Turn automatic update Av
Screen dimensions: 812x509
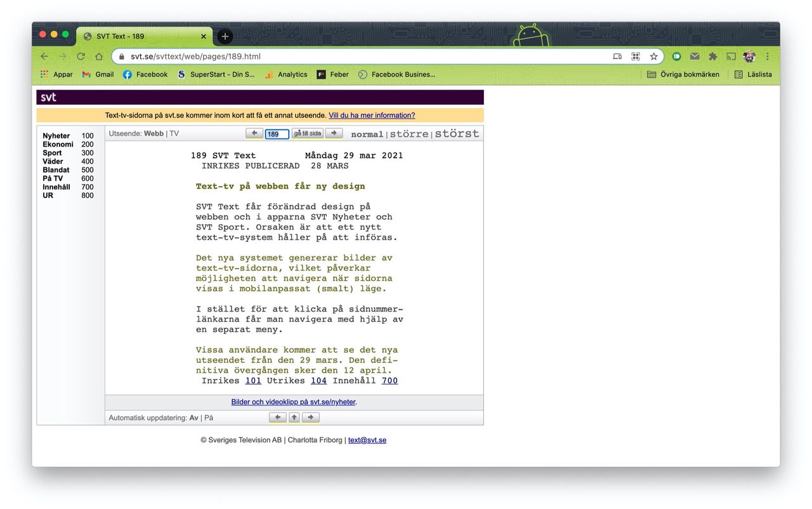193,418
